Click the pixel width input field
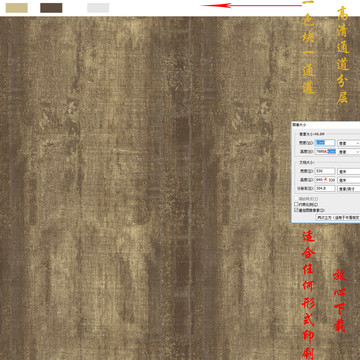This screenshot has height=360, width=360. coord(325,143)
